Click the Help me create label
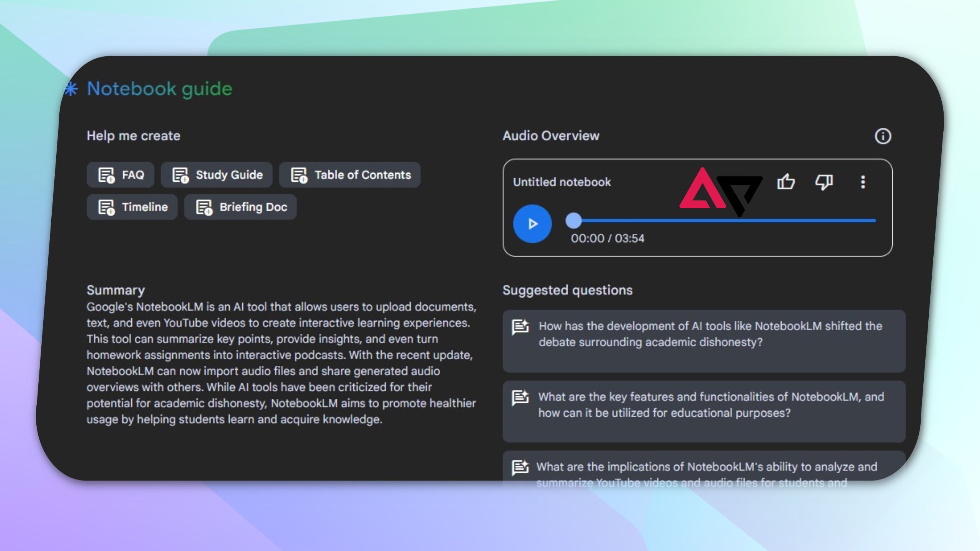 133,136
